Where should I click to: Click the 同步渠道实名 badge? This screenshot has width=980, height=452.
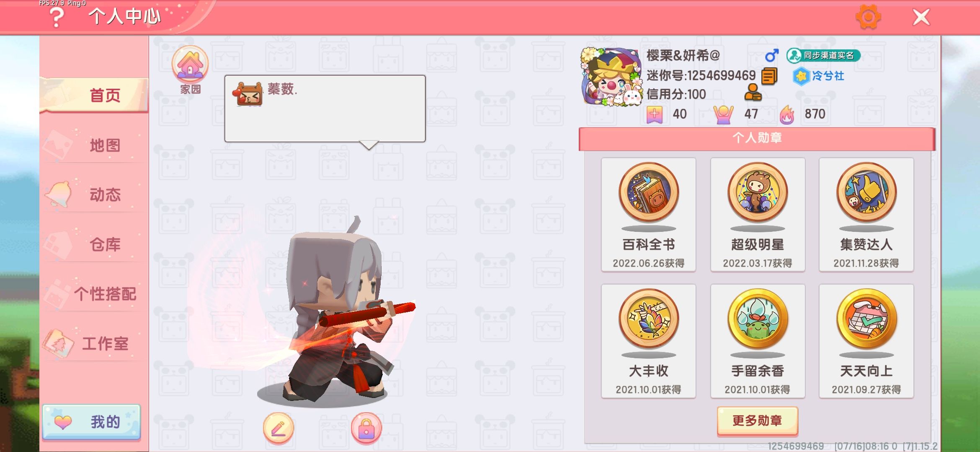click(x=823, y=55)
